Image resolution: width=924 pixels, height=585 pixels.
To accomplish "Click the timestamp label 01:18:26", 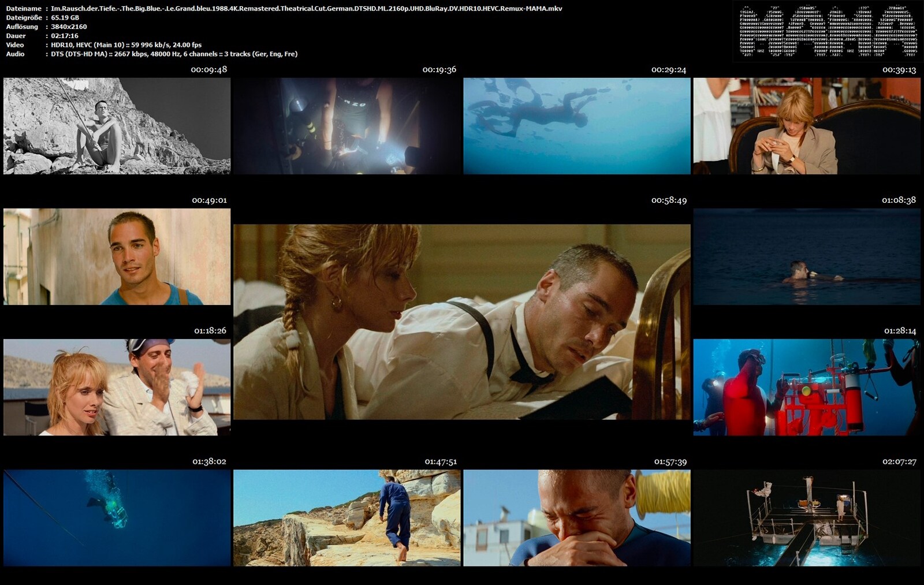I will click(x=210, y=330).
